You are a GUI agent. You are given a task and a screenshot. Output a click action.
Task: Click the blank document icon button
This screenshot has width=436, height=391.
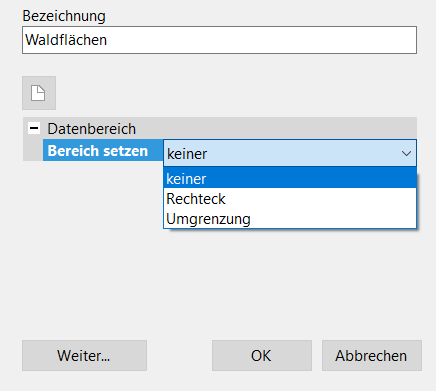point(39,93)
